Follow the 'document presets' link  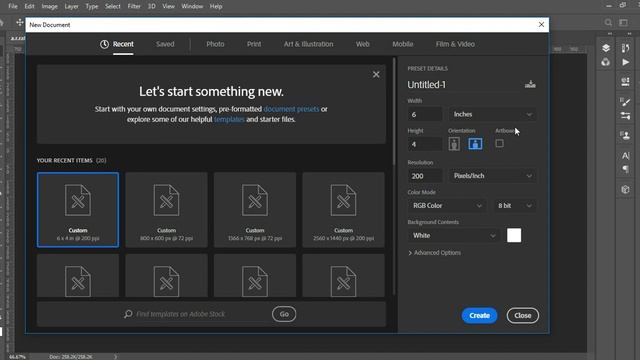pos(291,109)
